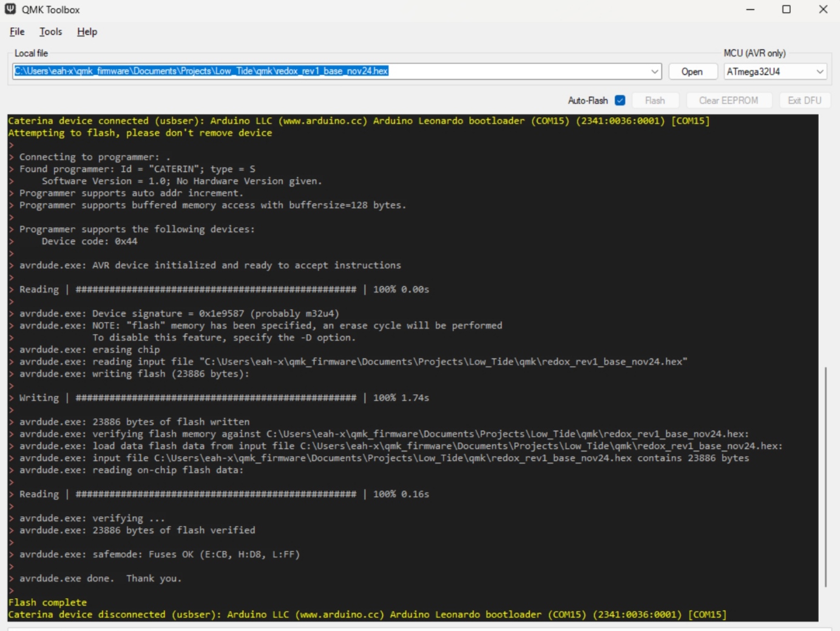Open the File menu
The height and width of the screenshot is (631, 840).
tap(17, 32)
